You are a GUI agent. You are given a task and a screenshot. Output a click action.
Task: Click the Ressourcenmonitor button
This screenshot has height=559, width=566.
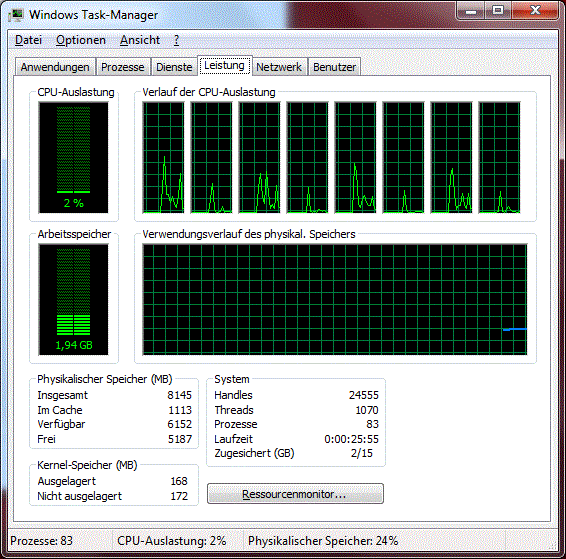(x=295, y=494)
